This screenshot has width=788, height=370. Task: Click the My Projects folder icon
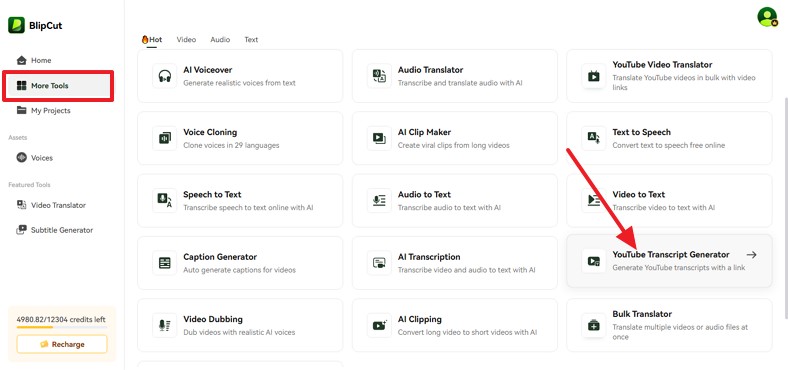(22, 110)
